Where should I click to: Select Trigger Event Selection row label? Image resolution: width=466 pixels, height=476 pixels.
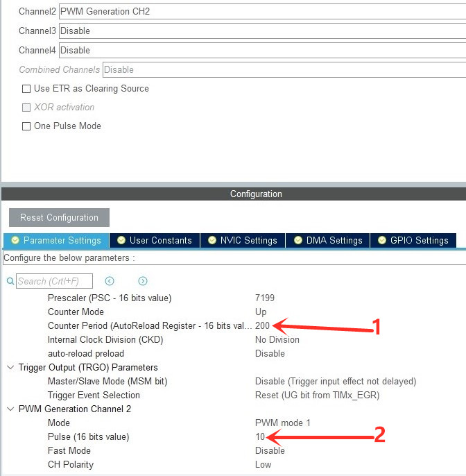click(94, 395)
